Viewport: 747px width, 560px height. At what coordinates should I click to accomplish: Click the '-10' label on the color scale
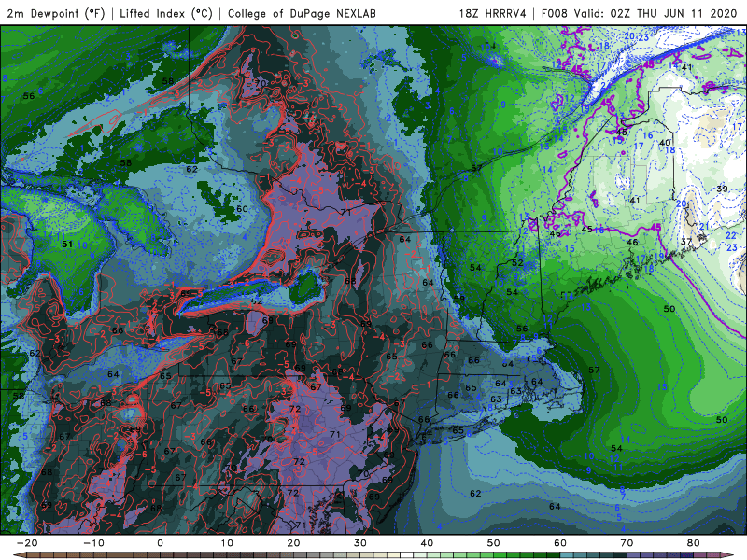(93, 543)
